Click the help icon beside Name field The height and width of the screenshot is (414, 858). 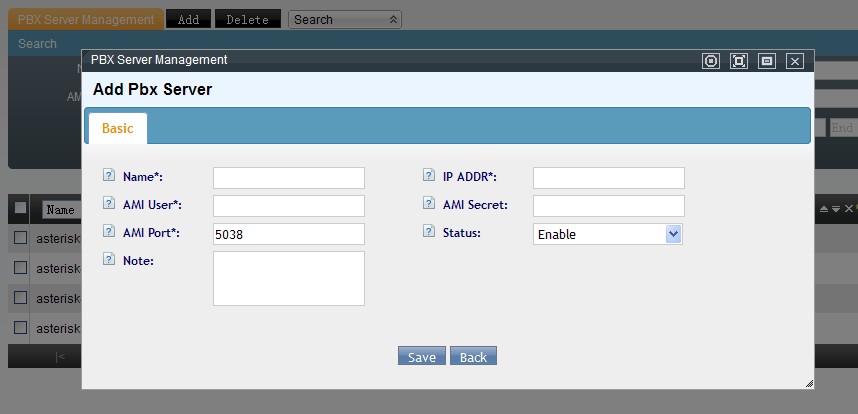[x=109, y=176]
